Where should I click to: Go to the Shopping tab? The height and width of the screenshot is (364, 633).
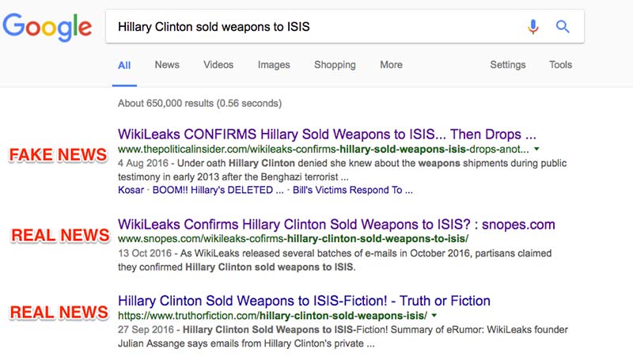(335, 65)
